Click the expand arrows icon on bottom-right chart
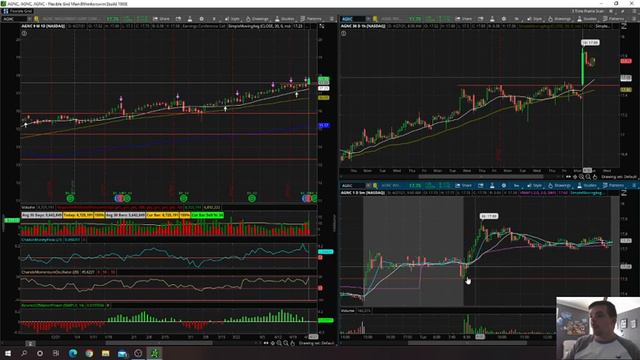 [624, 193]
